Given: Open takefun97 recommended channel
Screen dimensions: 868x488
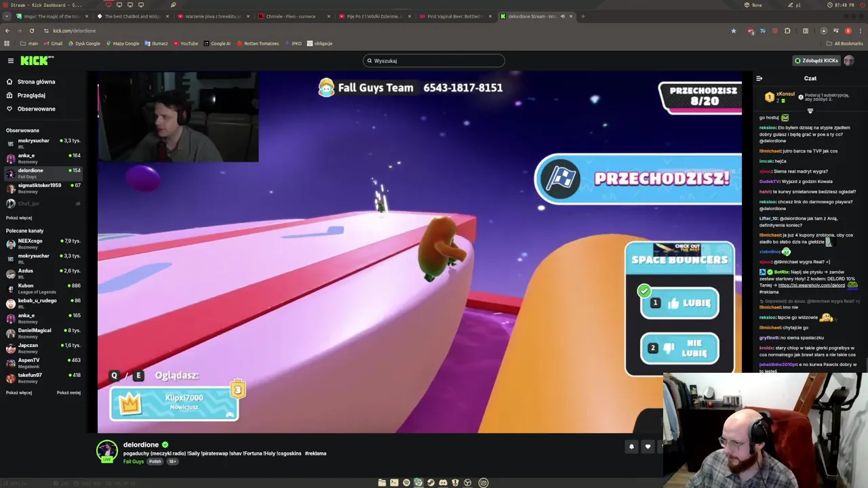Looking at the screenshot, I should pyautogui.click(x=43, y=378).
